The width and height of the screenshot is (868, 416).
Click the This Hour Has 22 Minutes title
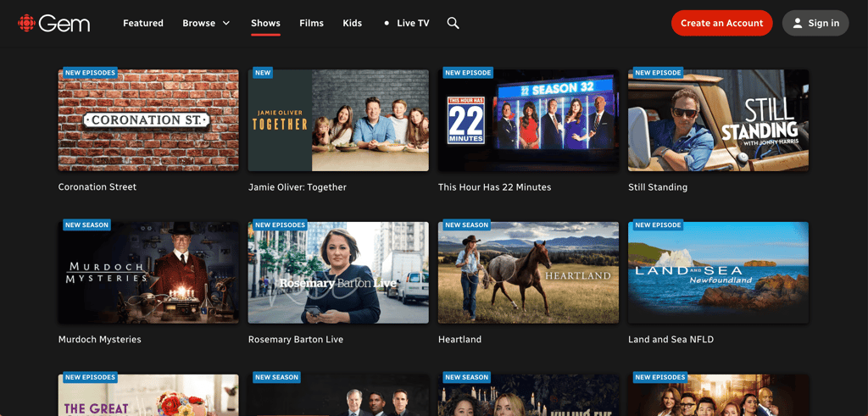[495, 187]
